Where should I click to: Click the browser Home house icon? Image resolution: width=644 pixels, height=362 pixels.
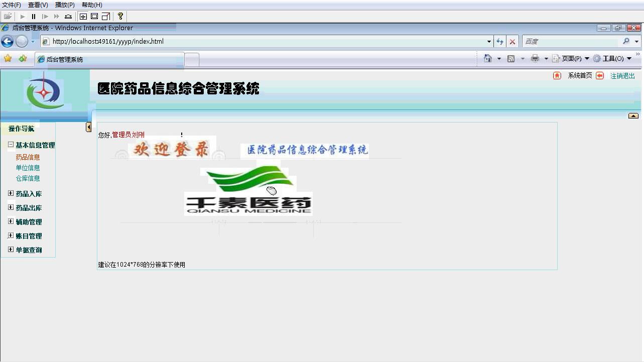[487, 58]
